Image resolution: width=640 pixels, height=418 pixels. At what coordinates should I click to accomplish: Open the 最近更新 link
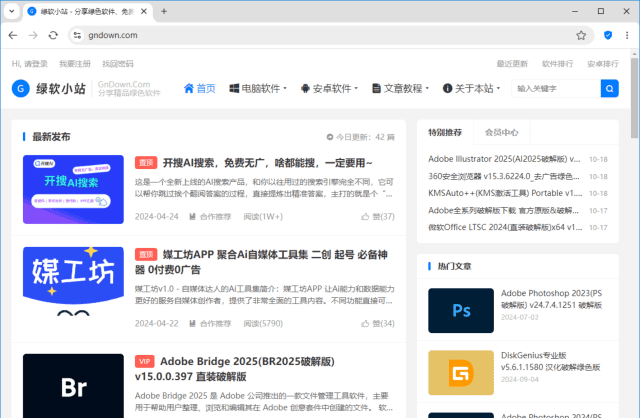[x=512, y=64]
